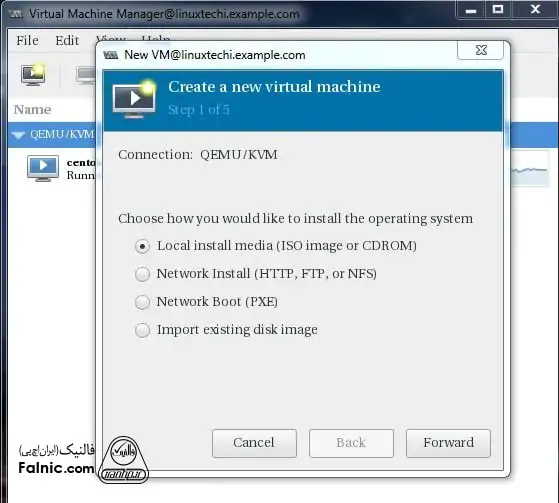Image resolution: width=559 pixels, height=503 pixels.
Task: Click the Name column header
Action: [32, 109]
